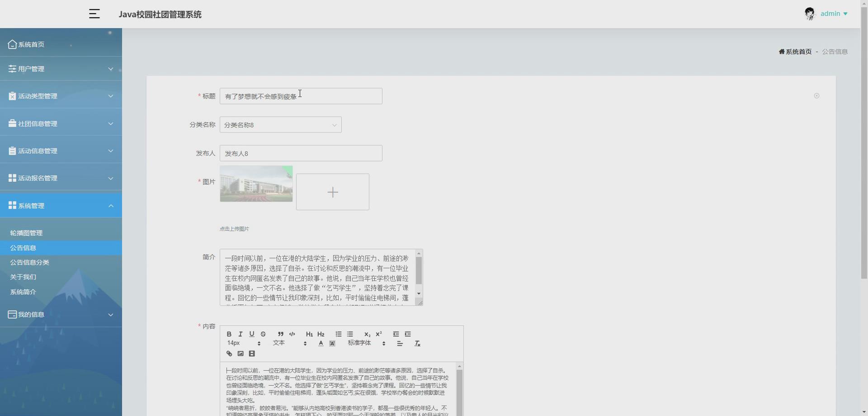Image resolution: width=868 pixels, height=416 pixels.
Task: Apply H1 heading in the content editor
Action: pyautogui.click(x=310, y=334)
